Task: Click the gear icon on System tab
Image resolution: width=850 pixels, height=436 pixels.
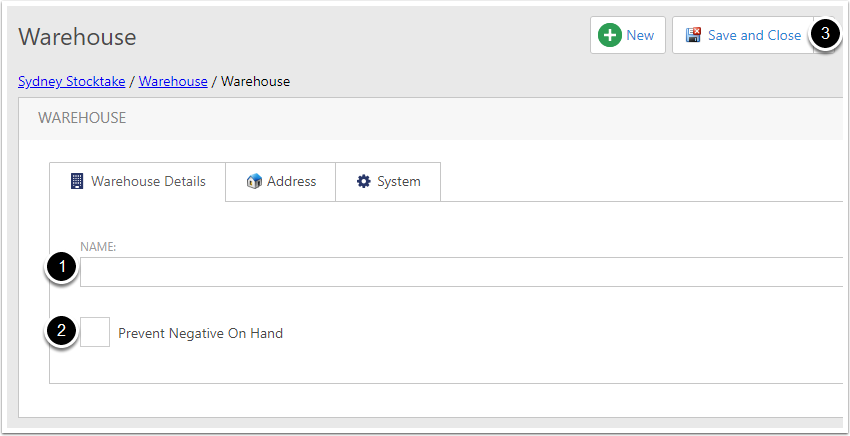Action: [363, 181]
